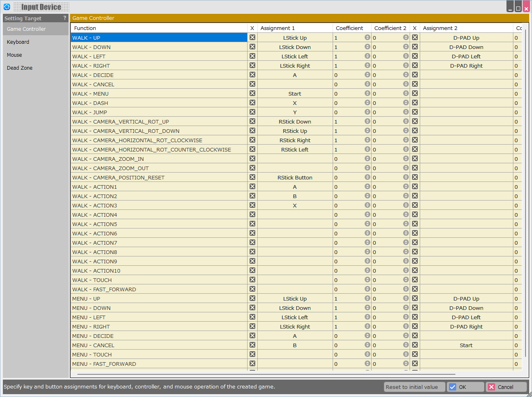Click Reset to initial value
This screenshot has width=532, height=397.
click(414, 387)
